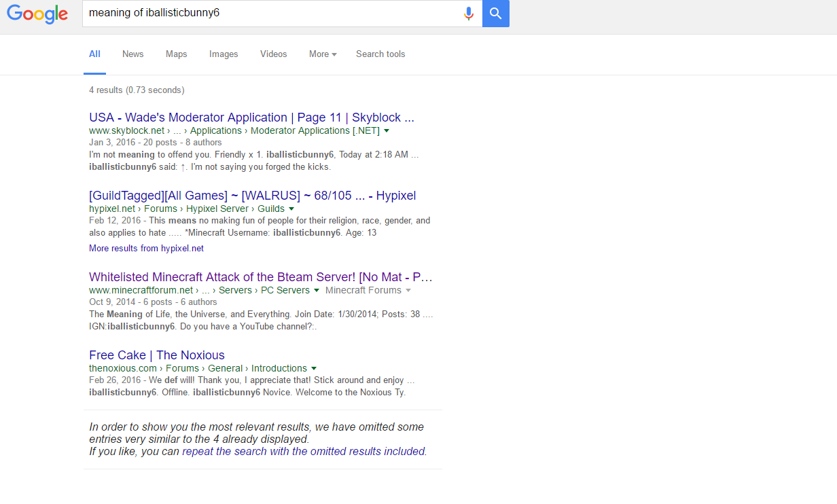Click 'repeat the search with the omitted results included'
The height and width of the screenshot is (504, 837).
pyautogui.click(x=304, y=452)
